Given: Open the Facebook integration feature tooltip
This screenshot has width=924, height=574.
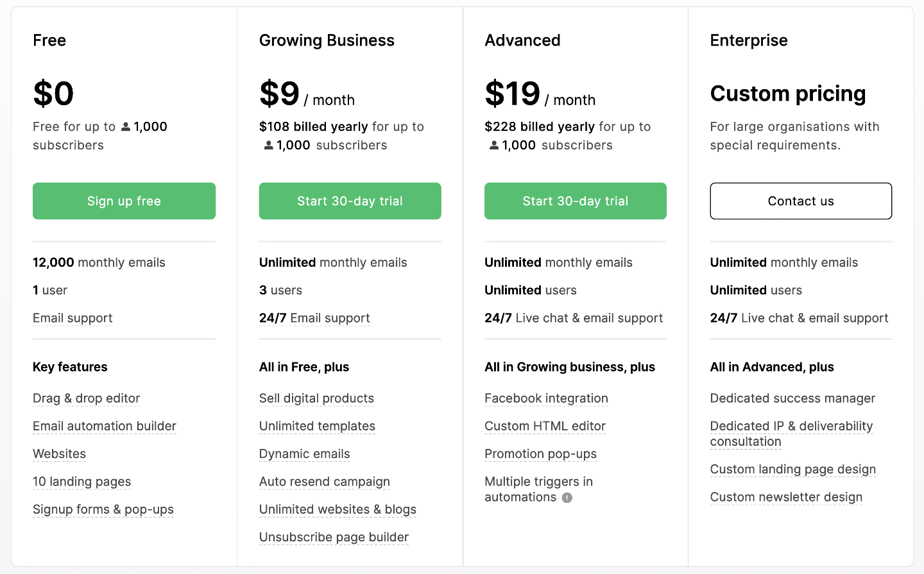Looking at the screenshot, I should coord(546,398).
